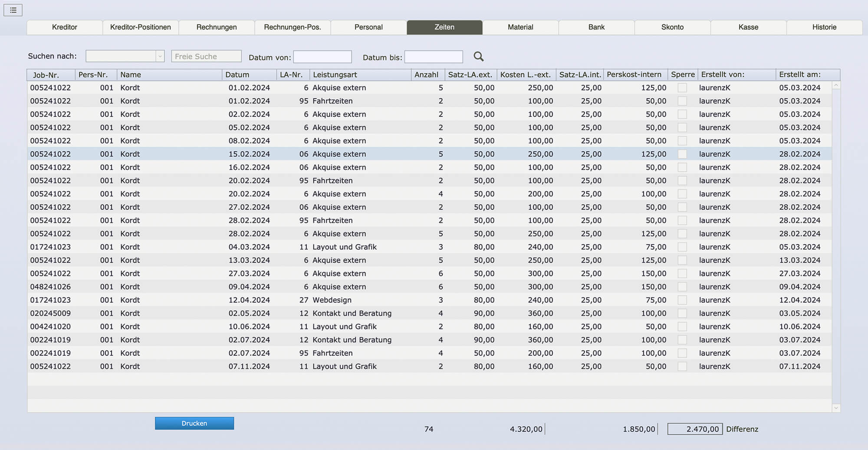Click date cell 08.02.2024 in Datum column
The height and width of the screenshot is (450, 868).
pyautogui.click(x=249, y=141)
